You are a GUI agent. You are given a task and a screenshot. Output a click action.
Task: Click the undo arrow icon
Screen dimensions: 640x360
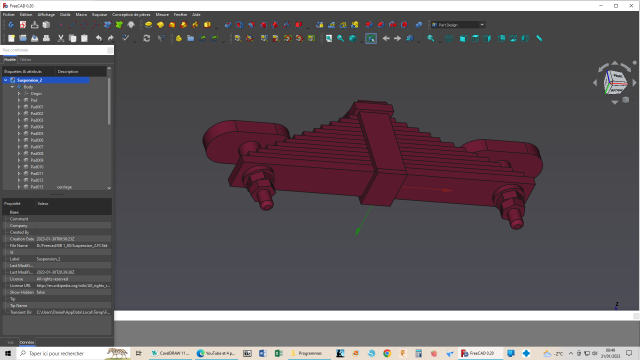pos(99,38)
